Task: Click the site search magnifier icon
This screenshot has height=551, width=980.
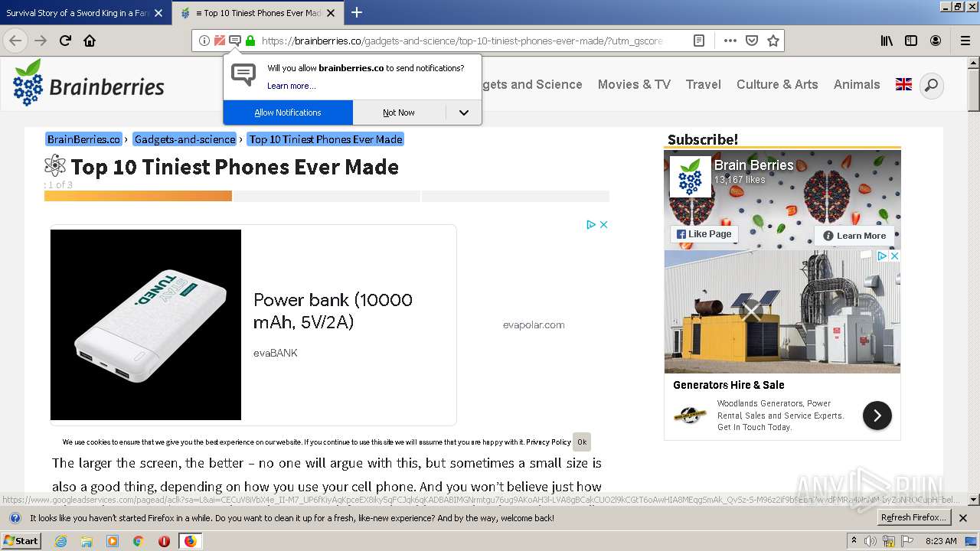Action: (931, 86)
